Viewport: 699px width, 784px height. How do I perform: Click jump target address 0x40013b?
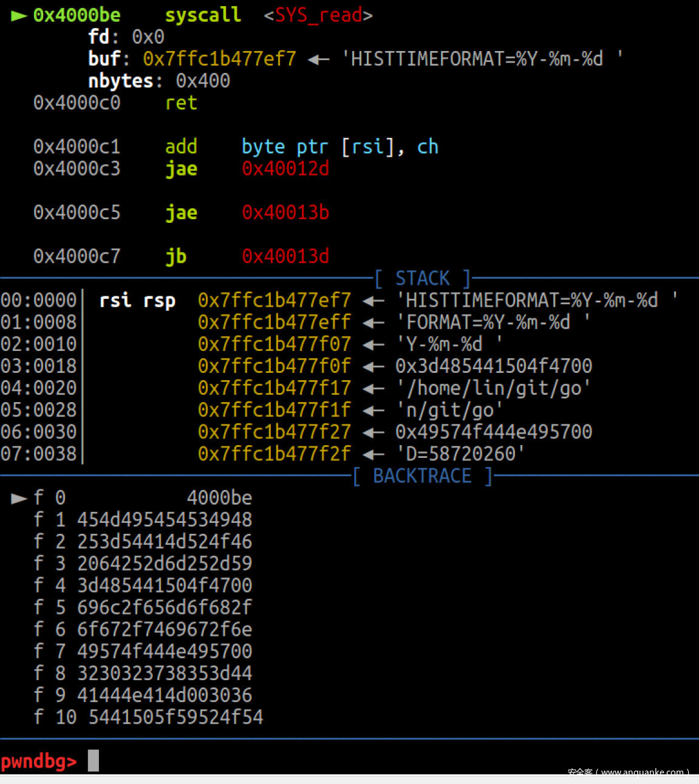point(285,213)
